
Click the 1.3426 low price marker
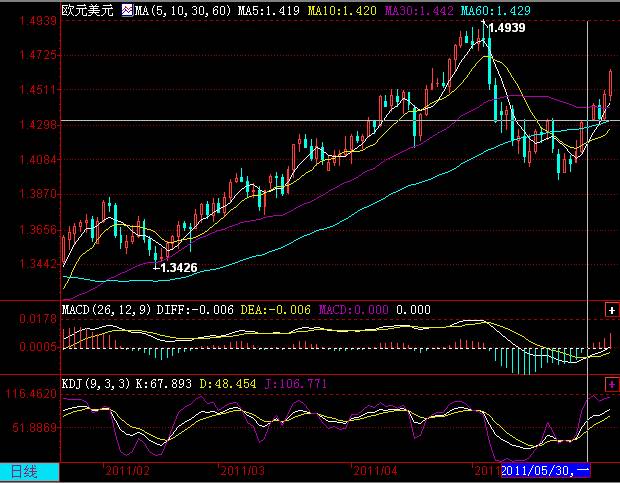pyautogui.click(x=179, y=268)
